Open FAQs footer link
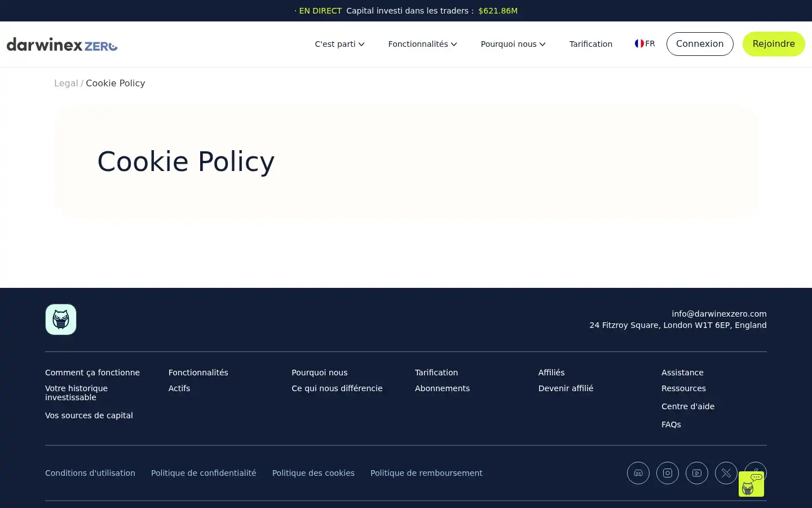812x508 pixels. 671,424
